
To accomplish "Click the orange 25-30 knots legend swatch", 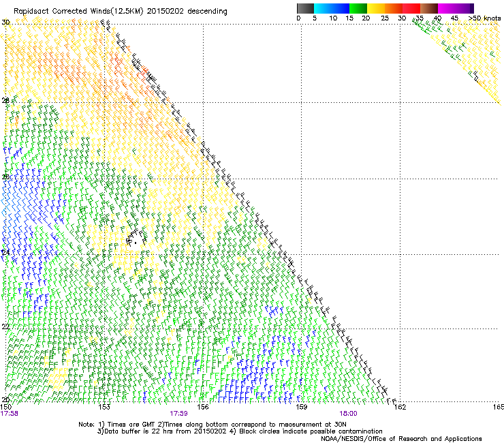I will pos(394,8).
